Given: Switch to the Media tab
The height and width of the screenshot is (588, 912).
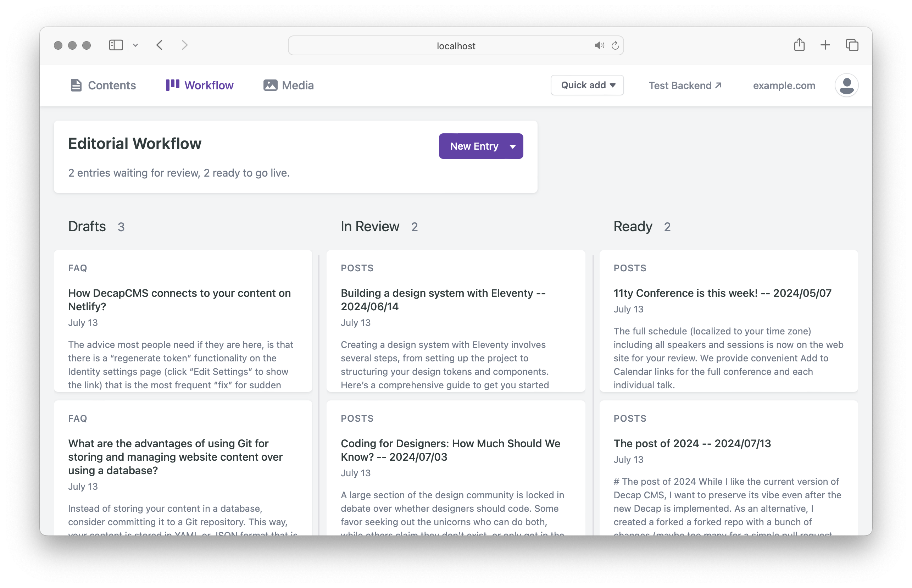Looking at the screenshot, I should click(x=297, y=85).
